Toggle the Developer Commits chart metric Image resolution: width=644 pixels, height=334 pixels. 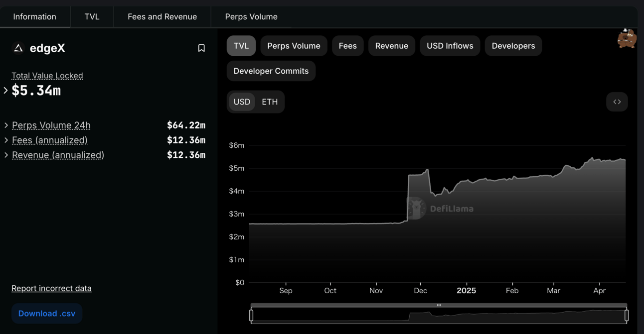(271, 71)
